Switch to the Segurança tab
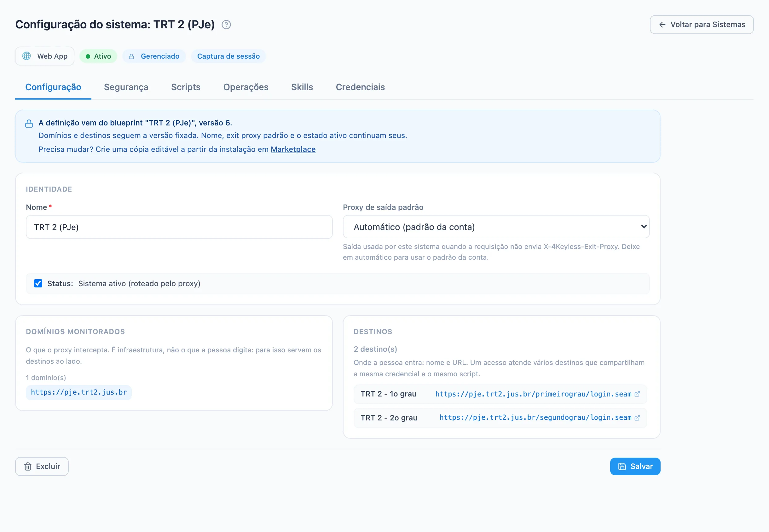 pyautogui.click(x=126, y=87)
